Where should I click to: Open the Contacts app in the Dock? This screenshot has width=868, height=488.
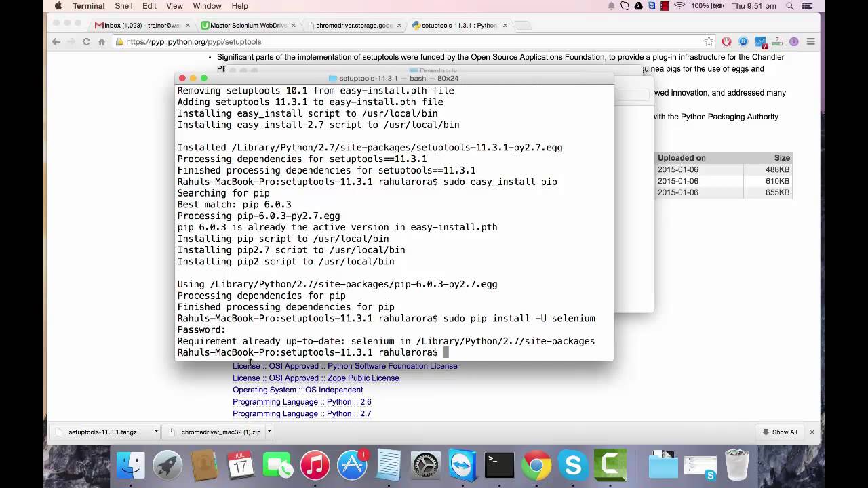click(x=204, y=466)
